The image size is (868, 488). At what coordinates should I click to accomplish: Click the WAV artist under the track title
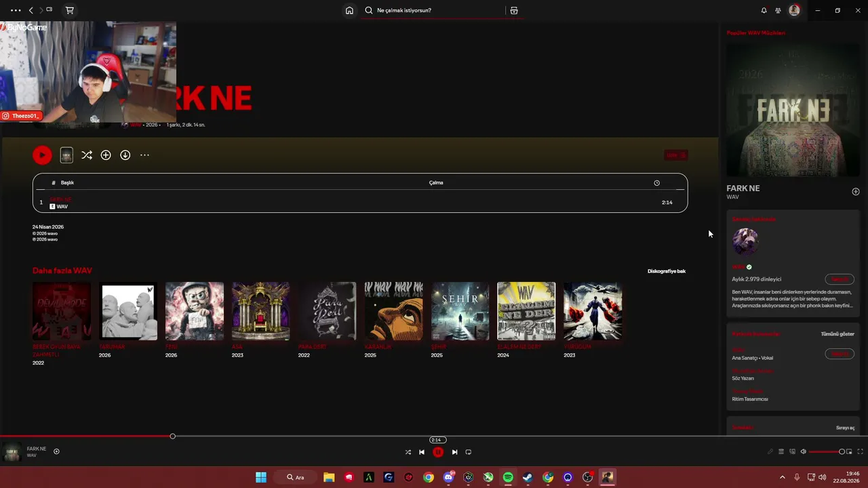(62, 207)
